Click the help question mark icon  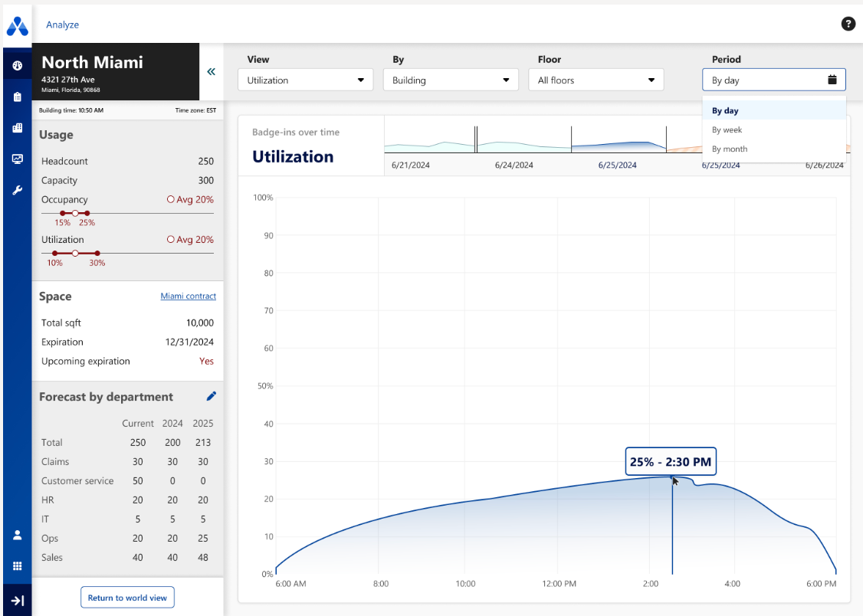[848, 24]
